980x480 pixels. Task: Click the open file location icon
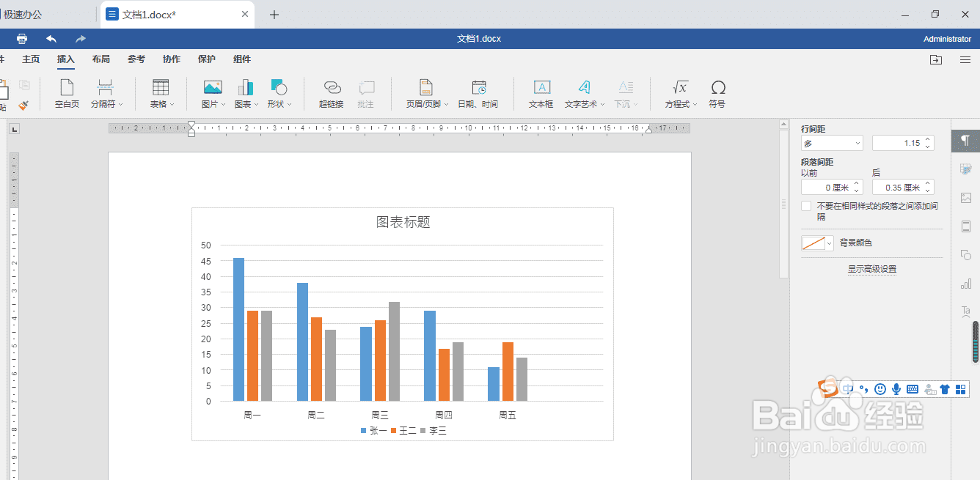point(936,60)
